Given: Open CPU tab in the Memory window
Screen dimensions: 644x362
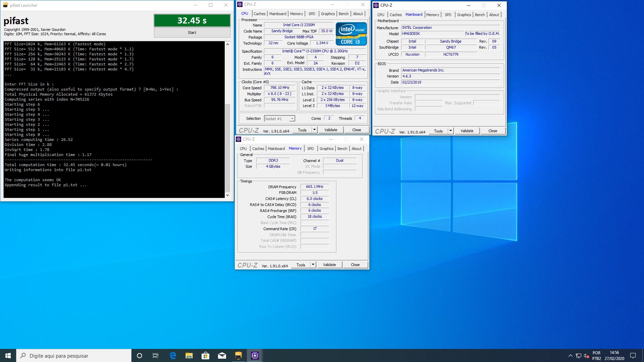Looking at the screenshot, I should pos(243,149).
